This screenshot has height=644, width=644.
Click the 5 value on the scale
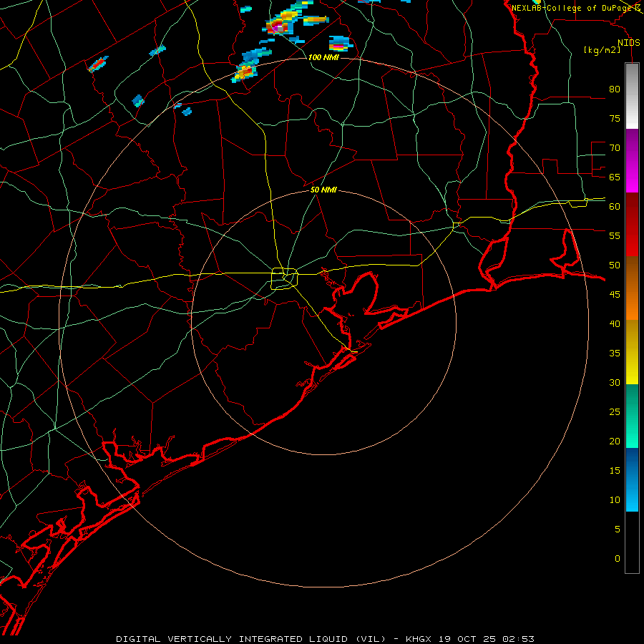[618, 530]
